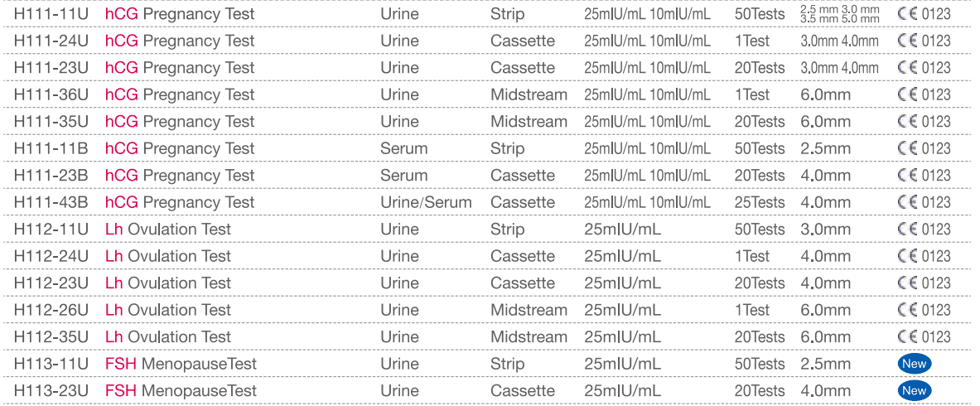Screen dimensions: 980x406
Task: Click the CE 0123 mark for H111-43B
Action: pos(924,202)
